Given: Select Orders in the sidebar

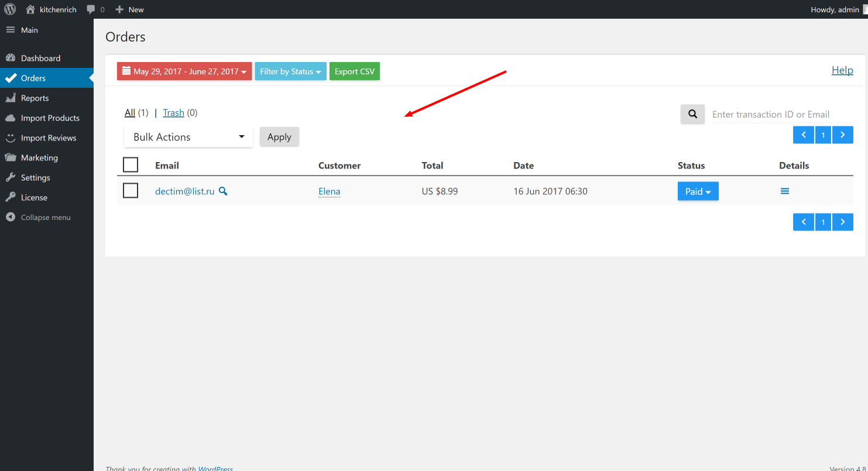Looking at the screenshot, I should click(47, 78).
